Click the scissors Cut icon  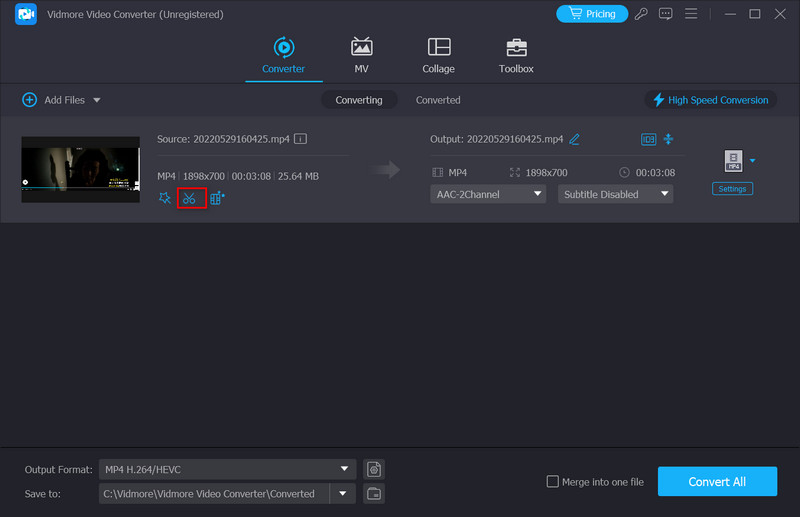click(x=189, y=198)
